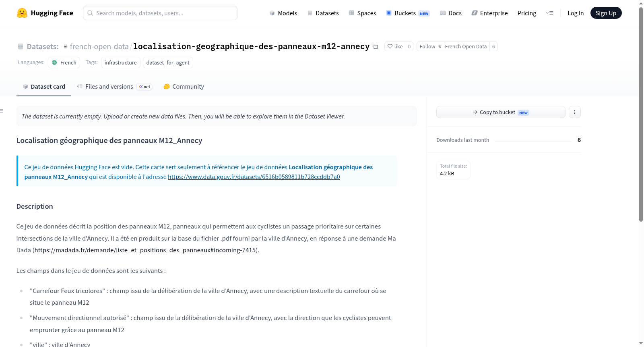Click the Datasets: breadcrumb label

(43, 46)
